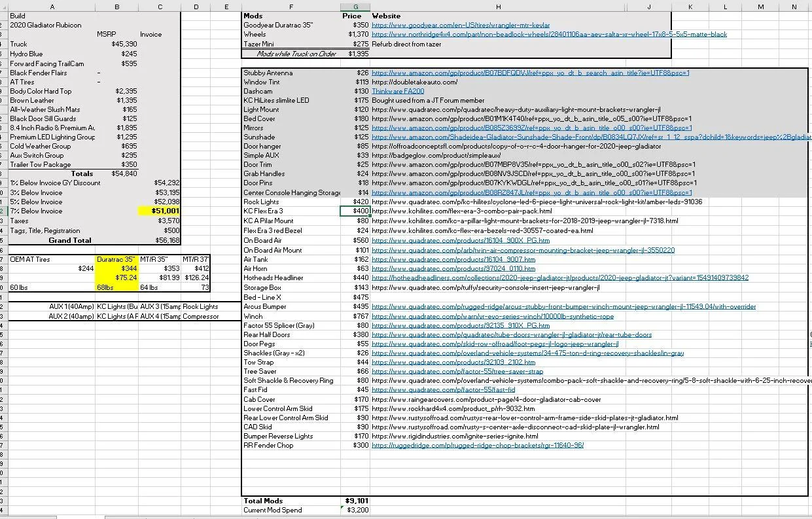The height and width of the screenshot is (519, 812).
Task: Open the Hotheads Headliner link
Action: (x=559, y=277)
